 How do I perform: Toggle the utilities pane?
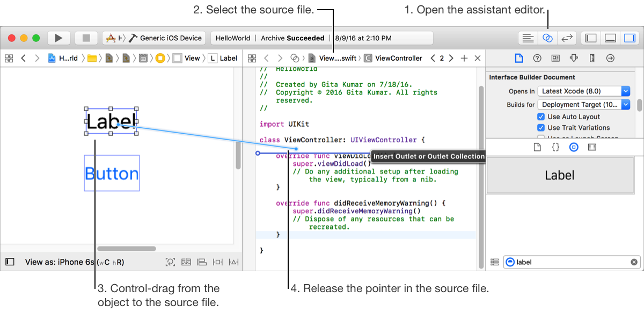[x=629, y=38]
